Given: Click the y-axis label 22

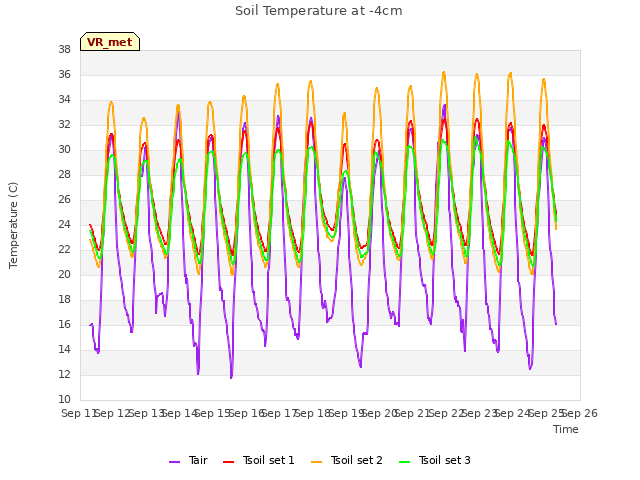Looking at the screenshot, I should tap(64, 249).
